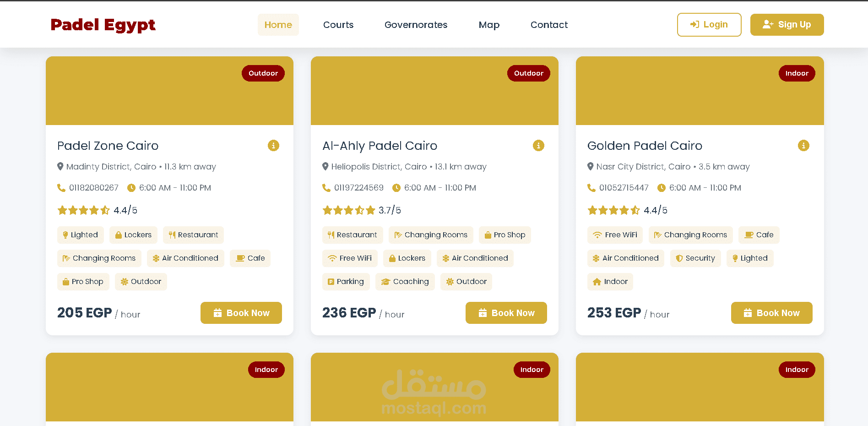Go to the Home menu item

[x=278, y=25]
